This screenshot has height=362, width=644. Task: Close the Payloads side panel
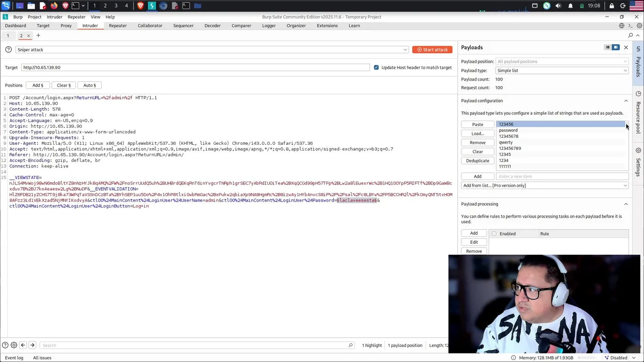pos(626,47)
